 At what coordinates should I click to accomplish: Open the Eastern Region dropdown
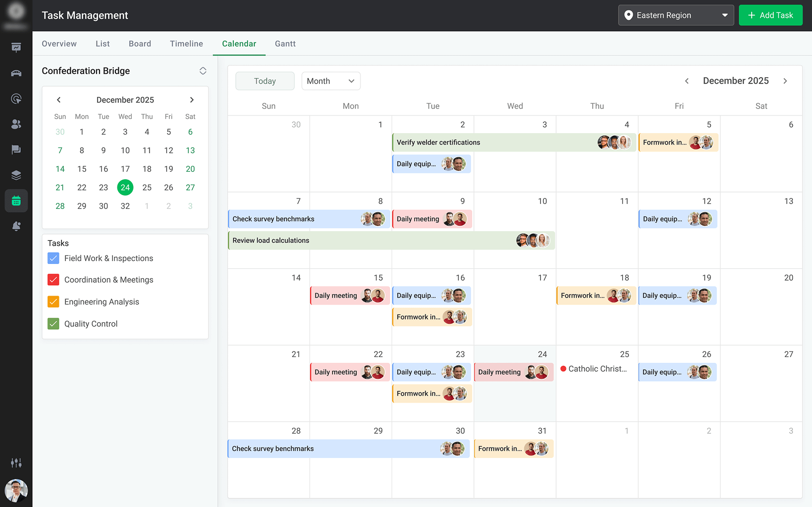coord(675,15)
